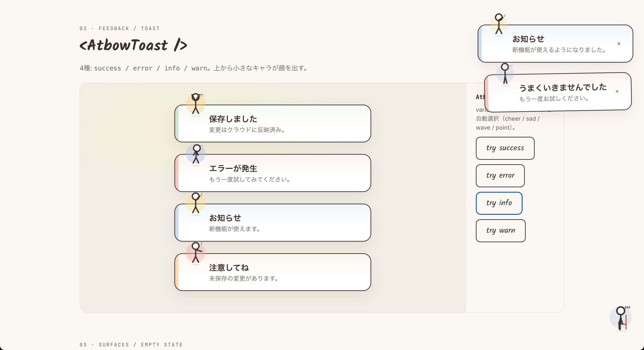Click the 02 Feedback / Toast section label

[x=119, y=28]
